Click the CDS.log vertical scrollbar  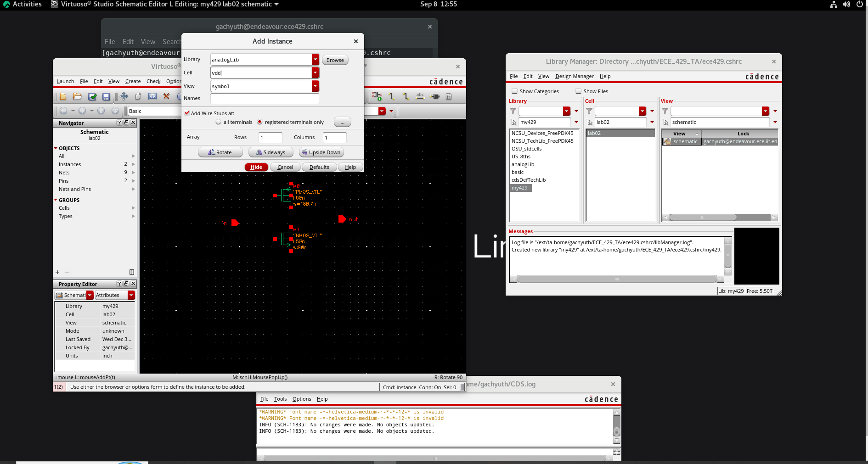[617, 426]
